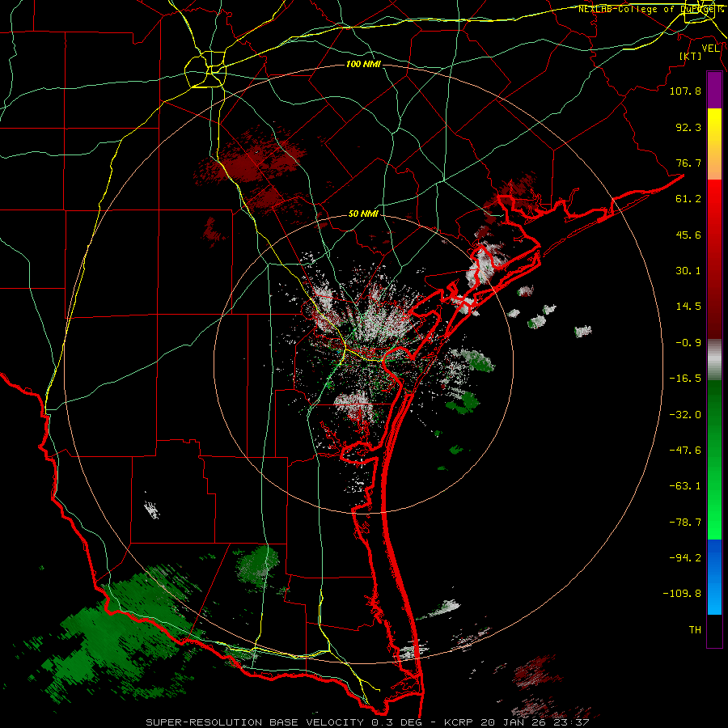Select the -78.7 velocity scale value
The width and height of the screenshot is (728, 728).
point(685,523)
